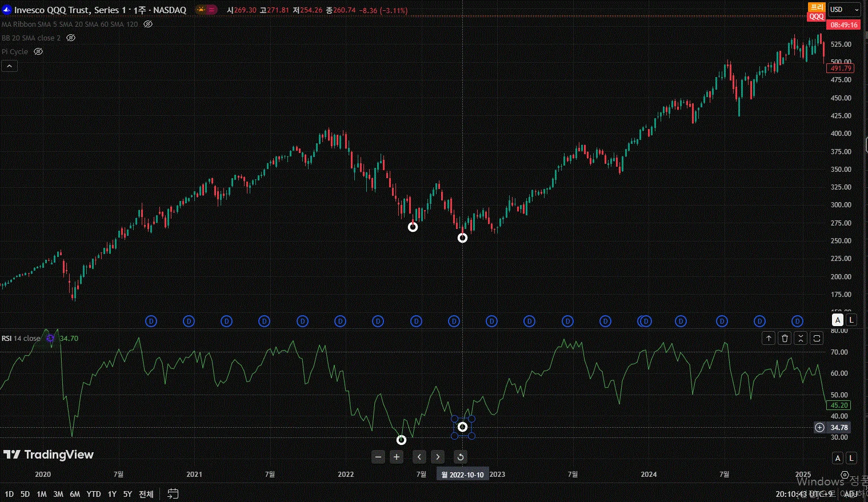The height and width of the screenshot is (502, 868).
Task: Collapse the indicator legend with the chevron
Action: pos(9,66)
